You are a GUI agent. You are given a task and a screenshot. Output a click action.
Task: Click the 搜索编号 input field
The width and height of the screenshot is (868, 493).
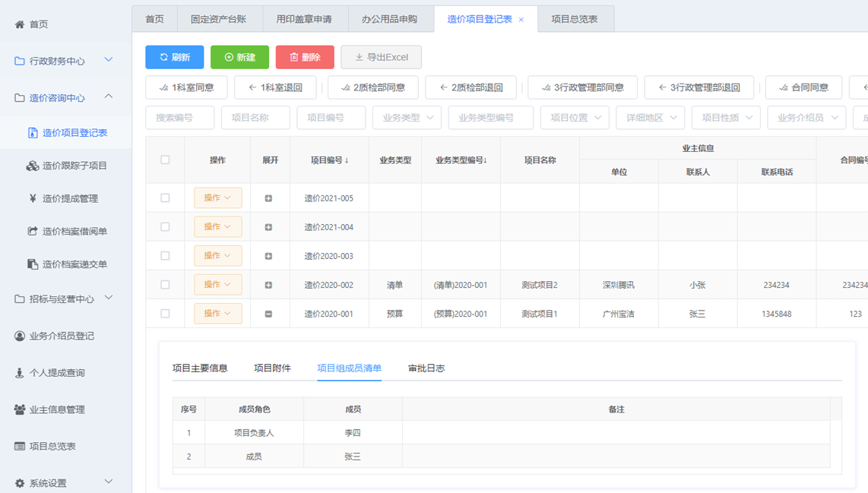[180, 117]
